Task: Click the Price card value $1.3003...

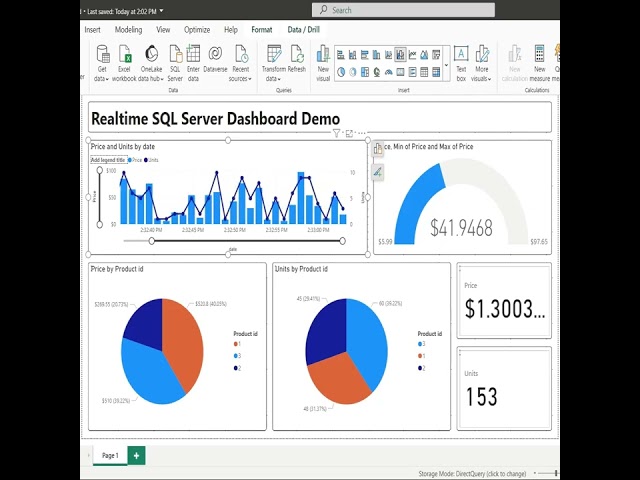Action: (x=505, y=309)
